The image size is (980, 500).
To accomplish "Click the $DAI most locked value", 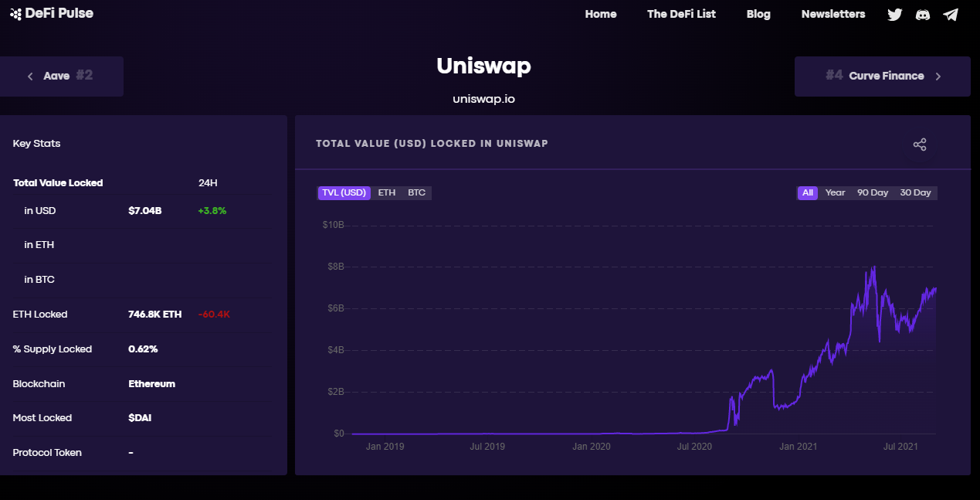I will pyautogui.click(x=140, y=418).
